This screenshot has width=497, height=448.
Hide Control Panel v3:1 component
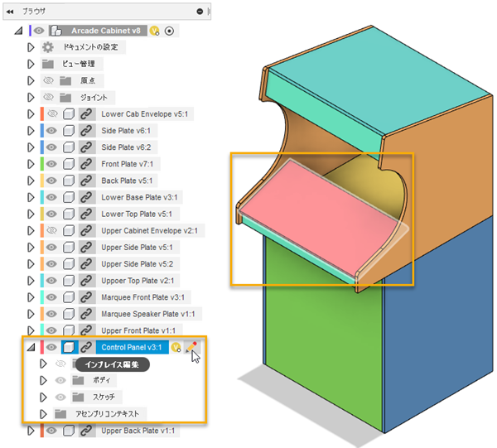(51, 347)
